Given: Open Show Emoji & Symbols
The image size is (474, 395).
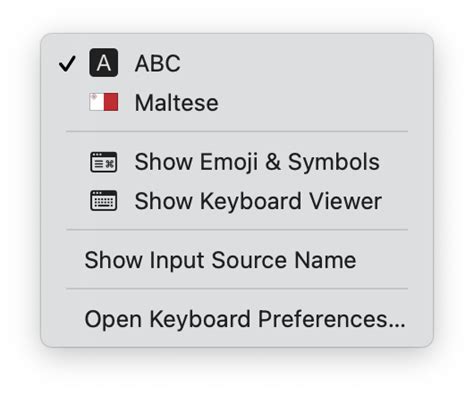Looking at the screenshot, I should [x=237, y=162].
